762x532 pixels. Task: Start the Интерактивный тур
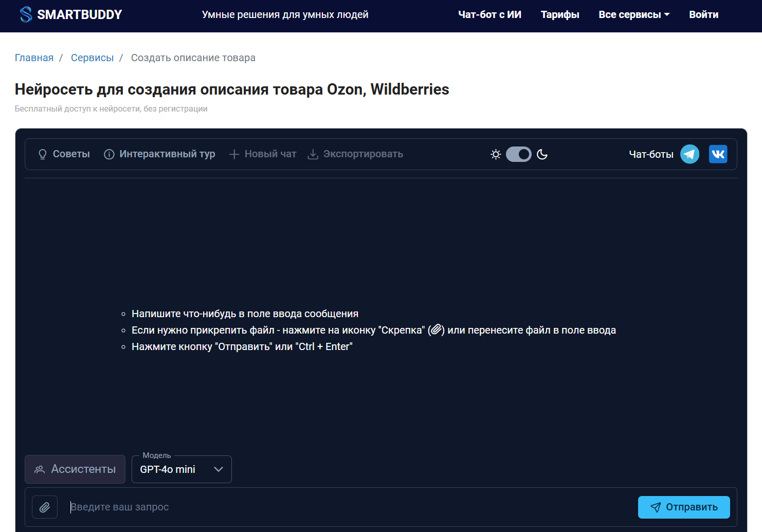[159, 154]
